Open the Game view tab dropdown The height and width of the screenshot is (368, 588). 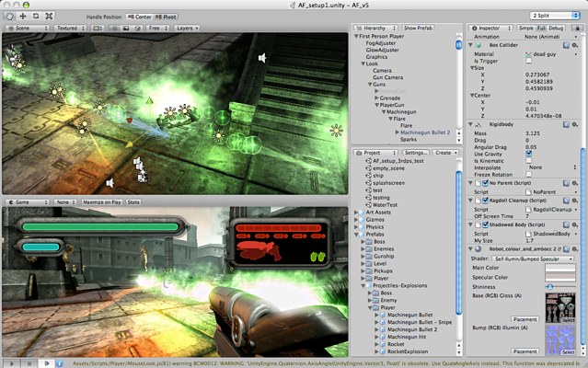(27, 202)
